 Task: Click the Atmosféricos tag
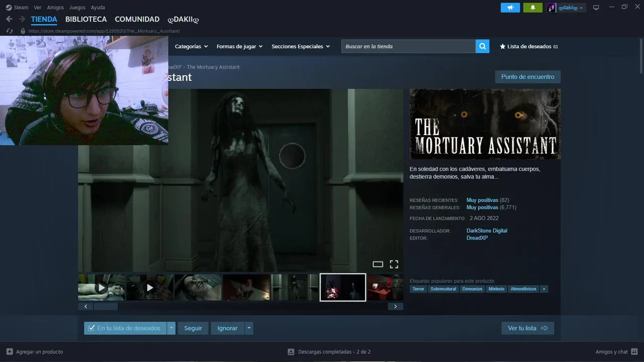(x=523, y=289)
